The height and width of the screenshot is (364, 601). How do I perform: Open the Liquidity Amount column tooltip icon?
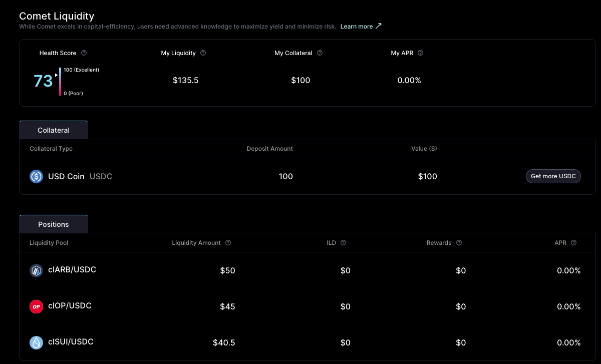228,243
